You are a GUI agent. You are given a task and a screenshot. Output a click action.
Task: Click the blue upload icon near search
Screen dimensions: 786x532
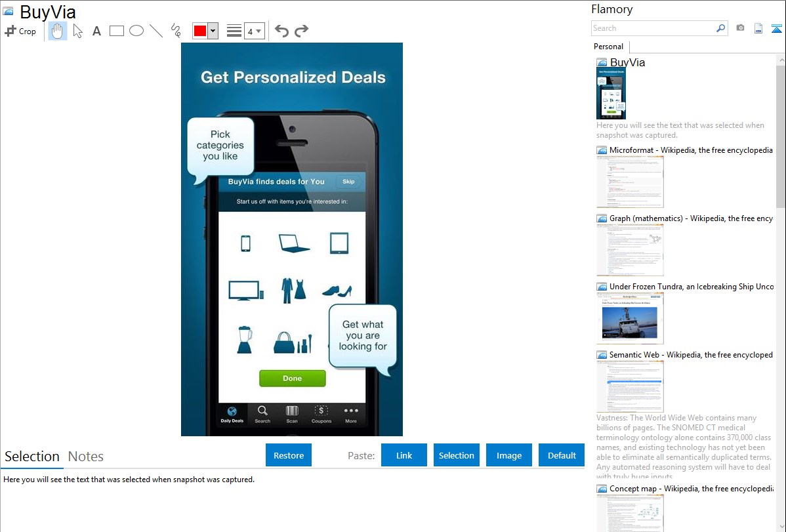(x=776, y=28)
